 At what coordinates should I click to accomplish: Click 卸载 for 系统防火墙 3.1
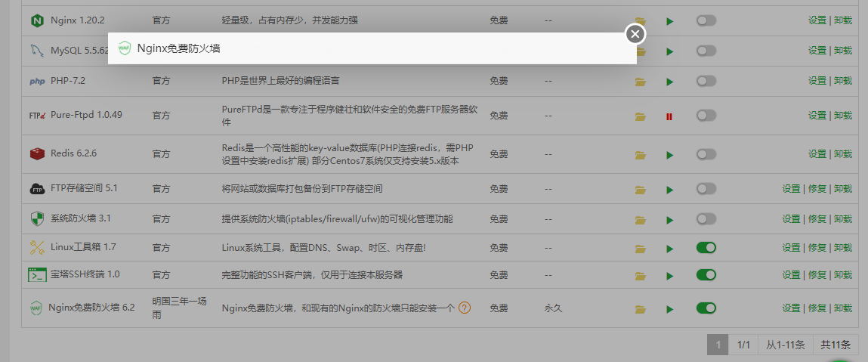(x=842, y=218)
